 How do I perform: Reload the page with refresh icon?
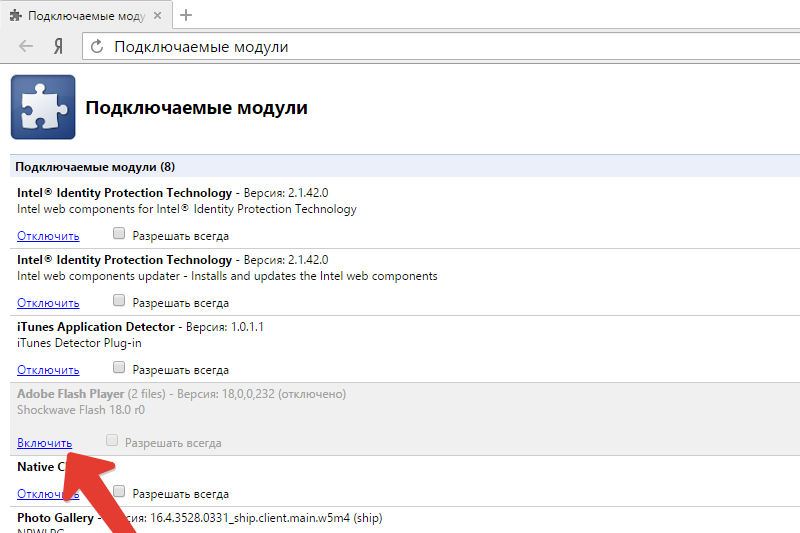tap(97, 47)
